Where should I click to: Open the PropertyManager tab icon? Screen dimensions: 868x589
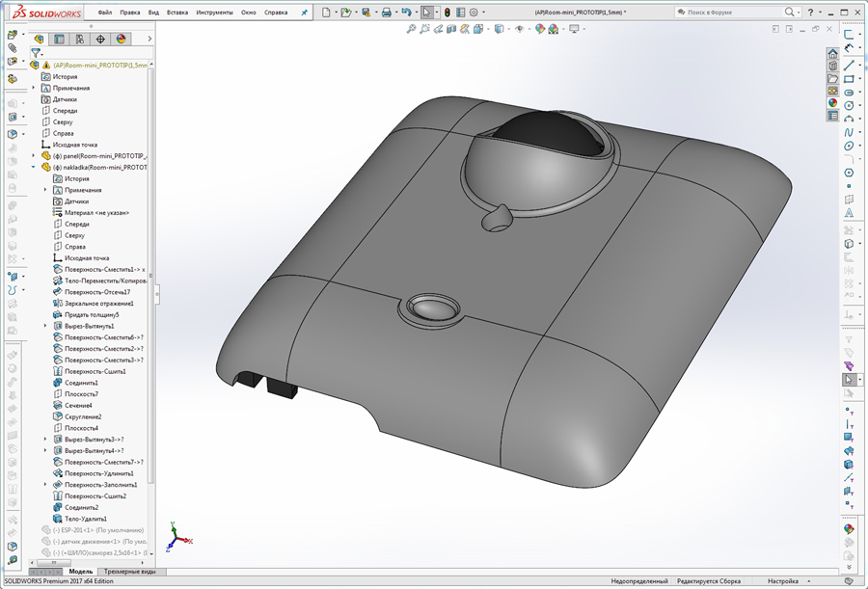pos(59,40)
